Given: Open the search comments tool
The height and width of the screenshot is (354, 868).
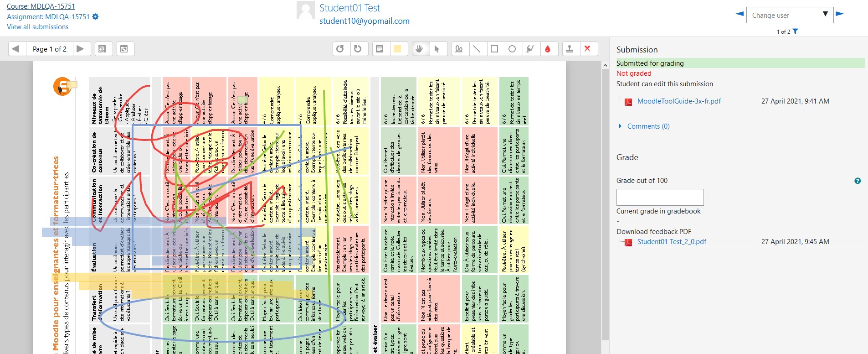Looking at the screenshot, I should [103, 49].
